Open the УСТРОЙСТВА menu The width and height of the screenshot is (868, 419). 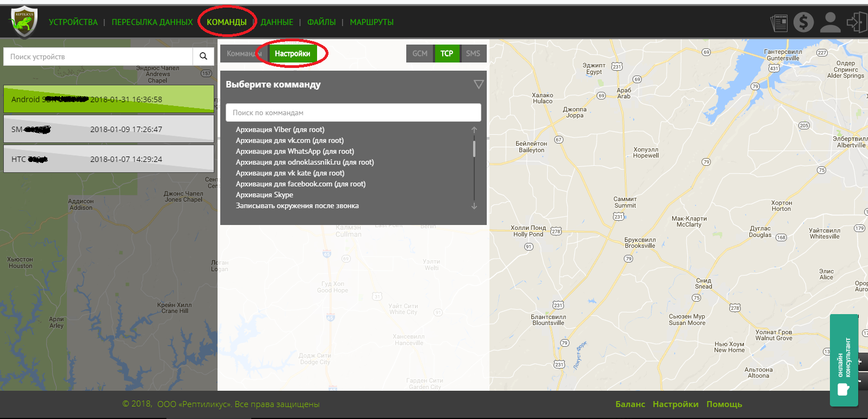pos(73,22)
